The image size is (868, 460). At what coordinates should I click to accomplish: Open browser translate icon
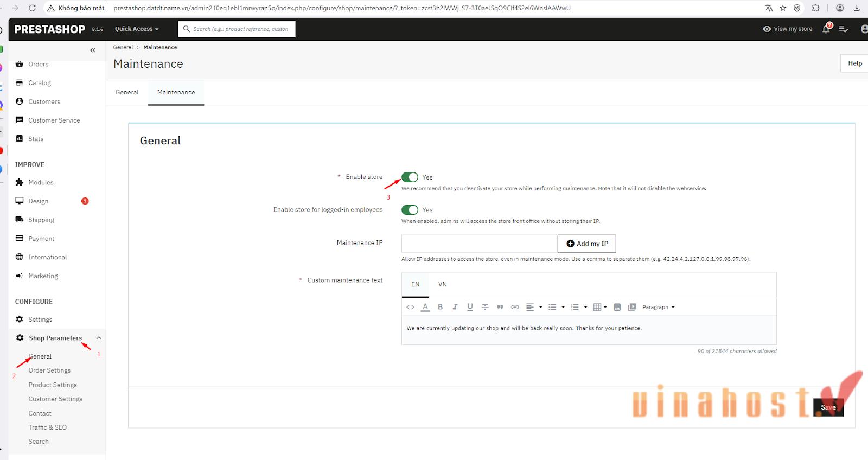tap(768, 8)
